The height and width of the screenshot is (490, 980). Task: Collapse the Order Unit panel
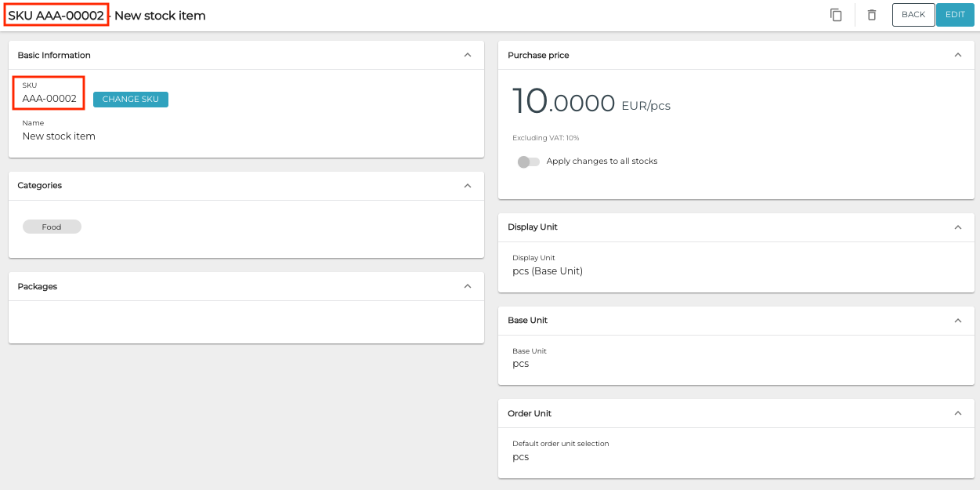(x=957, y=414)
